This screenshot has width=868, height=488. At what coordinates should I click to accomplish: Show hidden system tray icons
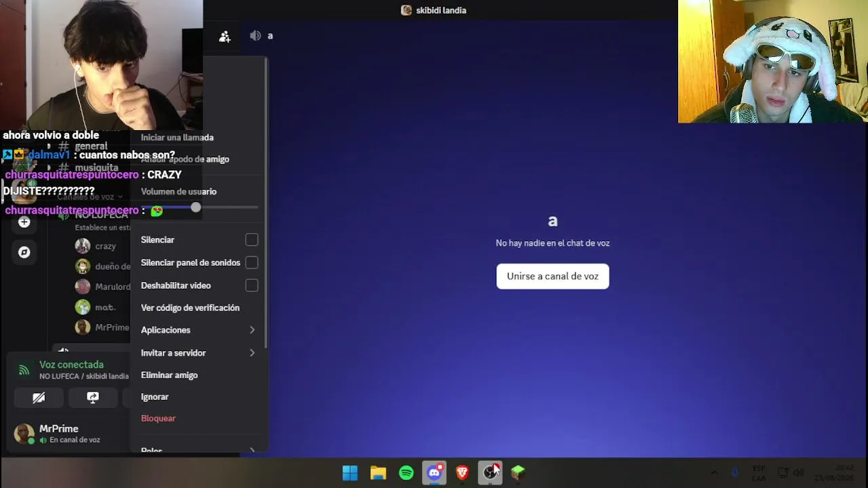[714, 472]
